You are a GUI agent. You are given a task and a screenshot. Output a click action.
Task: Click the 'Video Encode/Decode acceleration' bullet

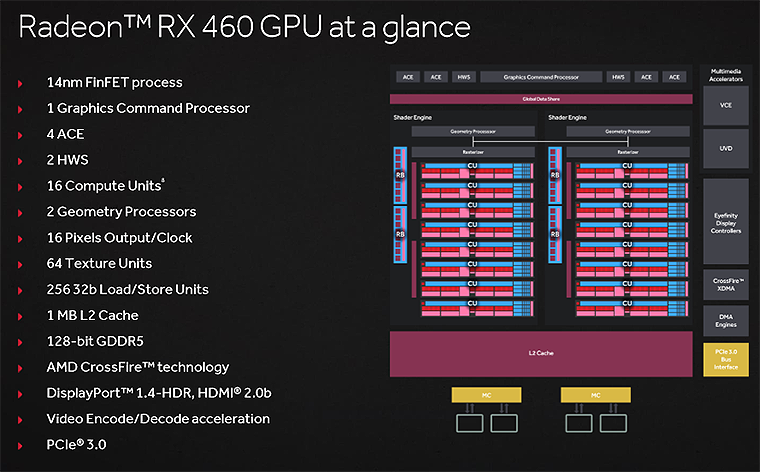tap(158, 419)
